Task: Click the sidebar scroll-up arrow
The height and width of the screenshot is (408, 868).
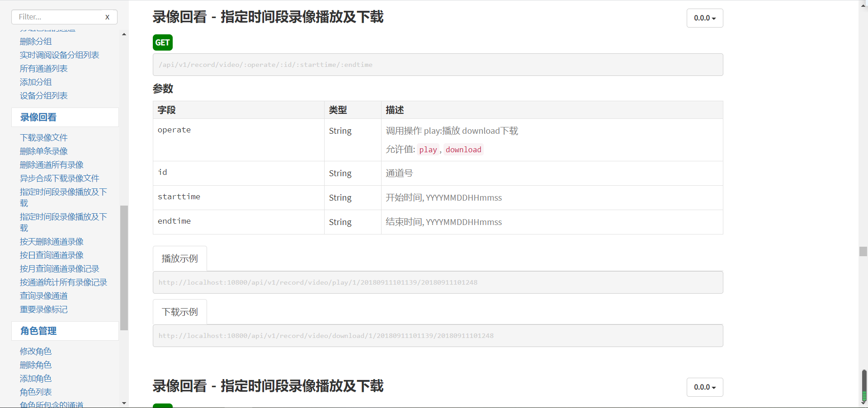Action: pyautogui.click(x=124, y=34)
